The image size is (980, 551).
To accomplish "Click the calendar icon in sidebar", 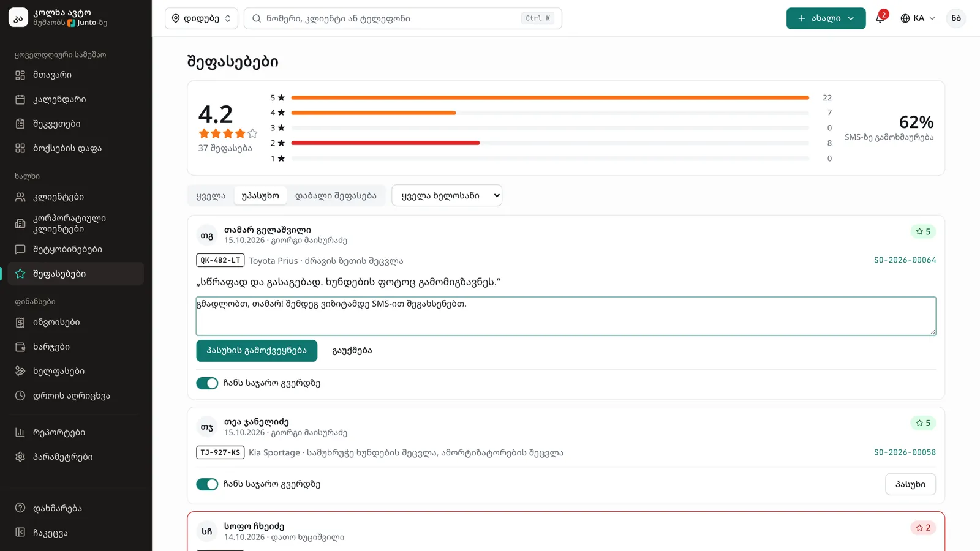I will 20,99.
